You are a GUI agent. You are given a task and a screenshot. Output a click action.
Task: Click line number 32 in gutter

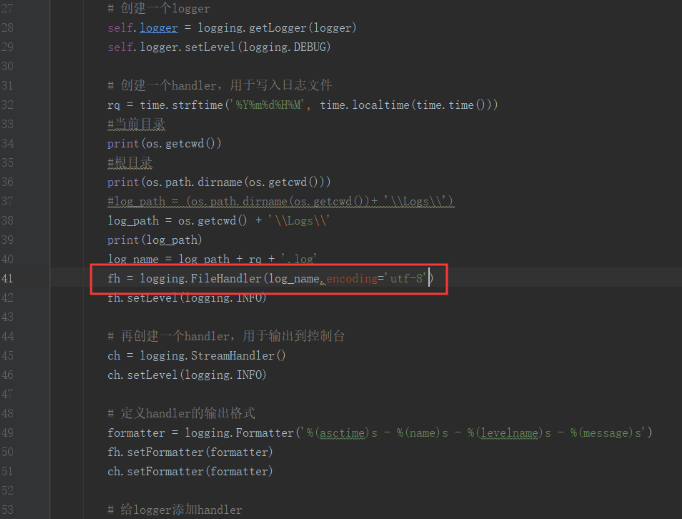click(7, 105)
